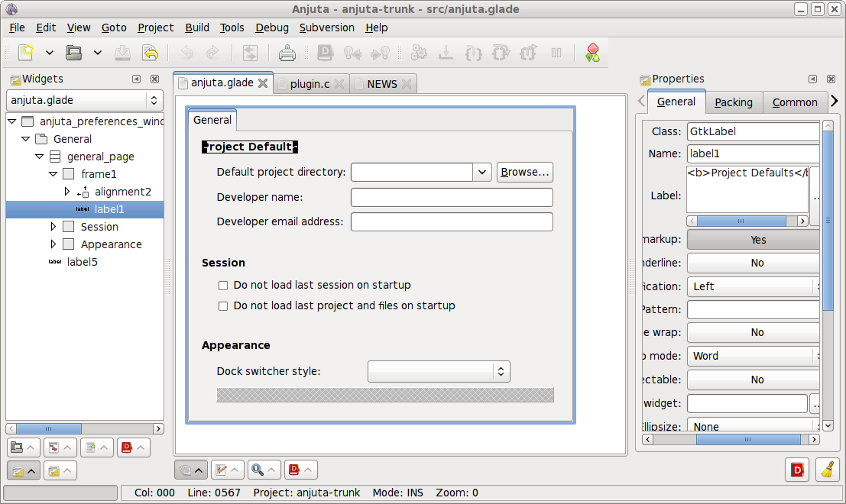Toggle the markup Yes button

point(754,239)
